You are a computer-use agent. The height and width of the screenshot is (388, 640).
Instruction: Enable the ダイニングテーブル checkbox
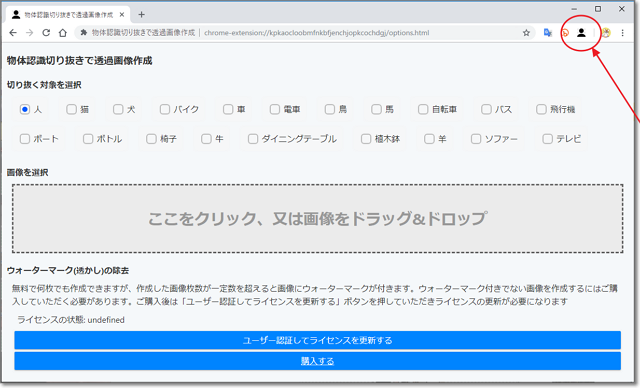253,139
